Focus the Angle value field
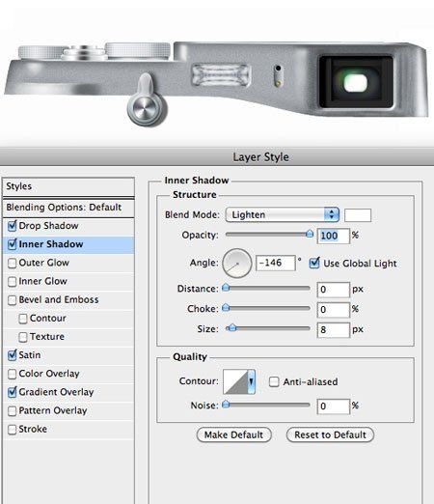The image size is (434, 504). 276,263
